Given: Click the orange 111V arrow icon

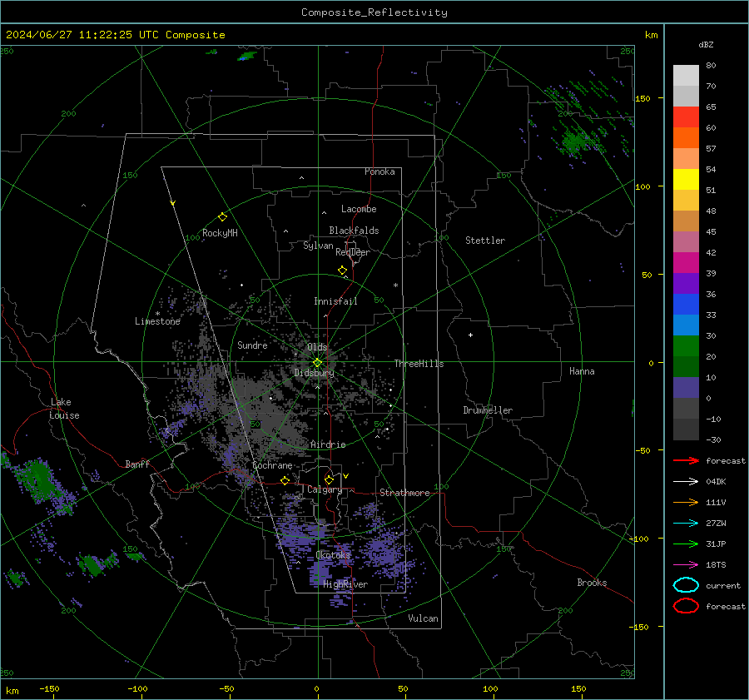Looking at the screenshot, I should [686, 502].
